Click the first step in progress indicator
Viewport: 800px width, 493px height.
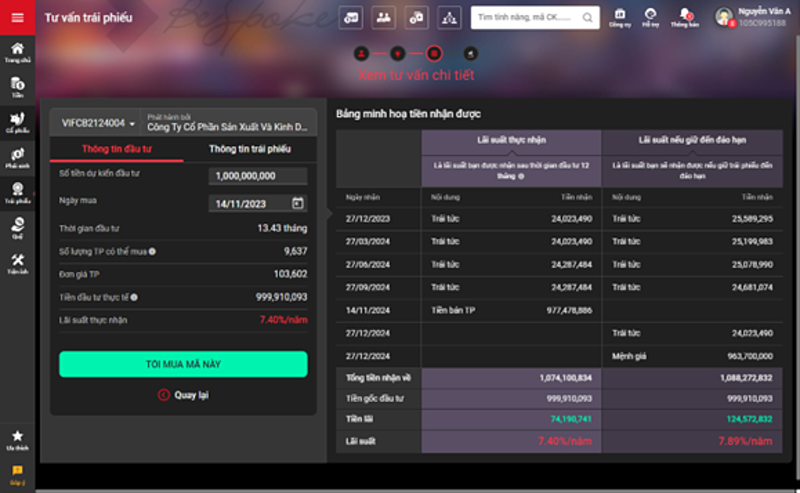(361, 53)
